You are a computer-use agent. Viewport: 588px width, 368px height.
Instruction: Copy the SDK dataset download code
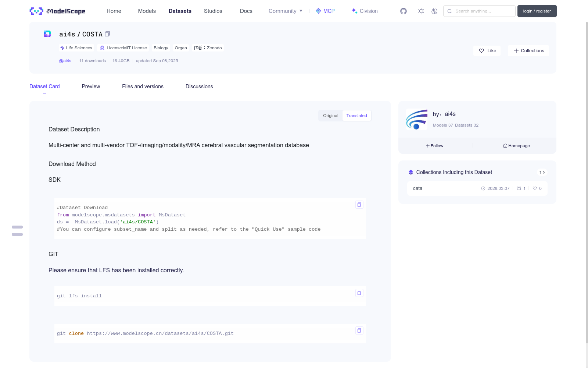(359, 205)
